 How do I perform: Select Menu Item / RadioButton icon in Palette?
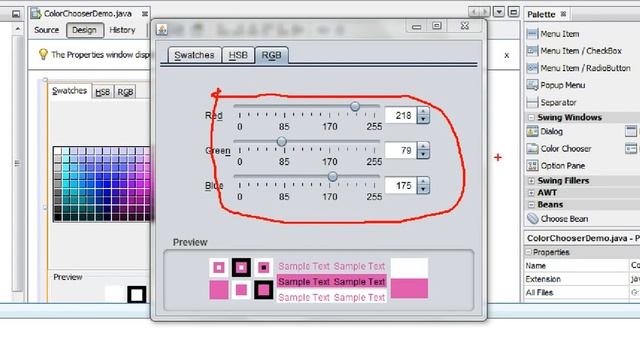pos(532,68)
